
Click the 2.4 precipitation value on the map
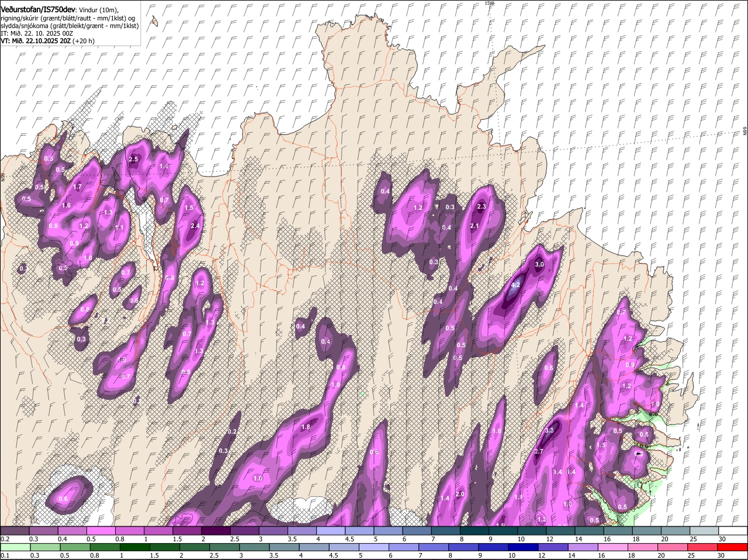point(195,226)
